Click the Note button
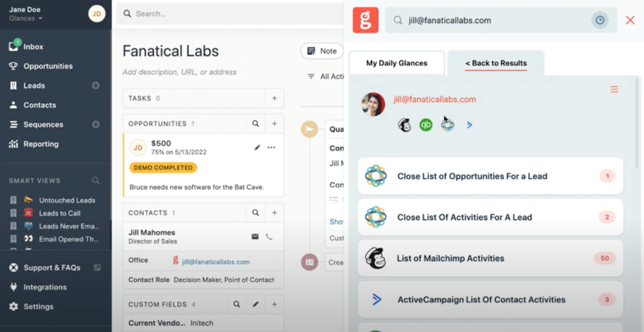 [322, 51]
